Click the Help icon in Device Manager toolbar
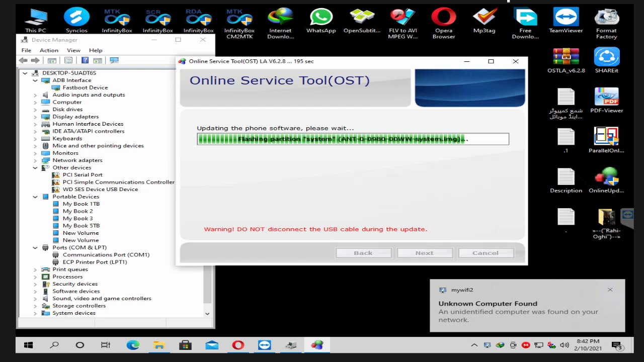The width and height of the screenshot is (644, 362). click(x=85, y=60)
